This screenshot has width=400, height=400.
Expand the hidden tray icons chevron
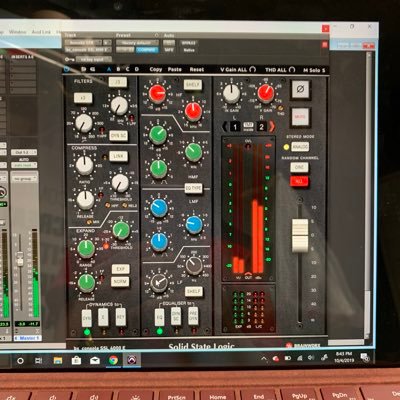pos(264,359)
